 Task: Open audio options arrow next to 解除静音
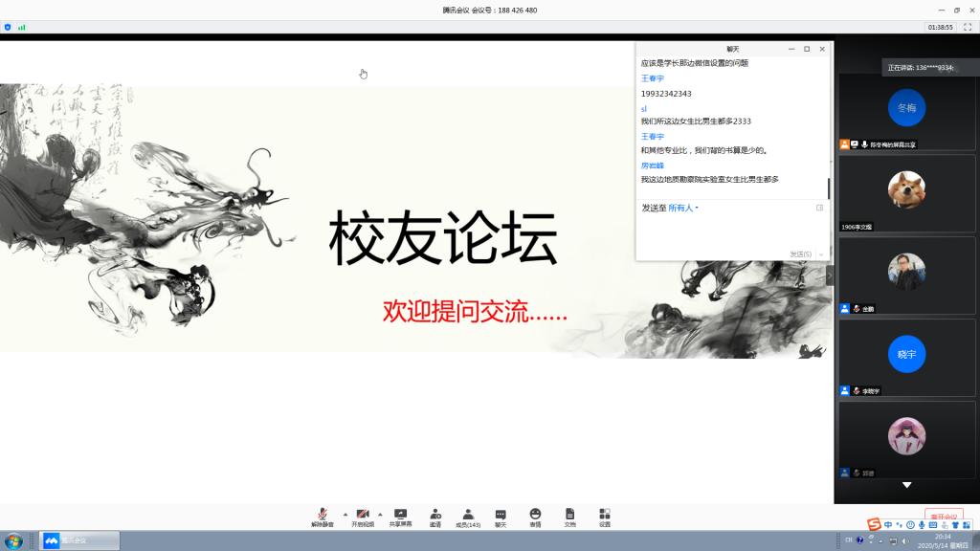(345, 515)
